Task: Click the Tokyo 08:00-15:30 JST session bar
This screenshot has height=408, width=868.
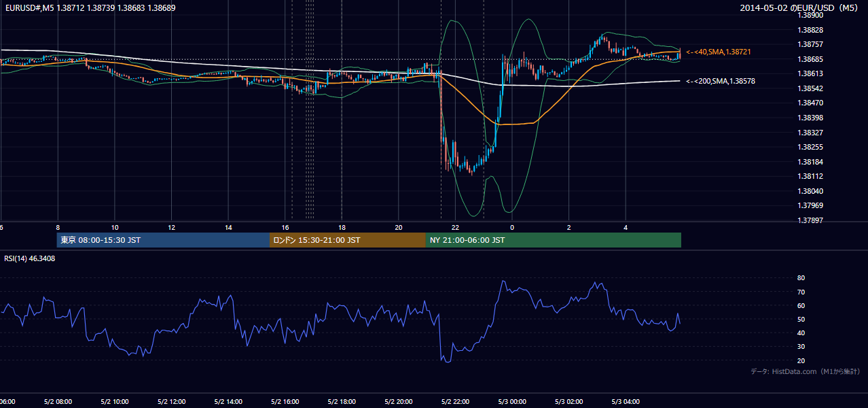Action: (163, 240)
